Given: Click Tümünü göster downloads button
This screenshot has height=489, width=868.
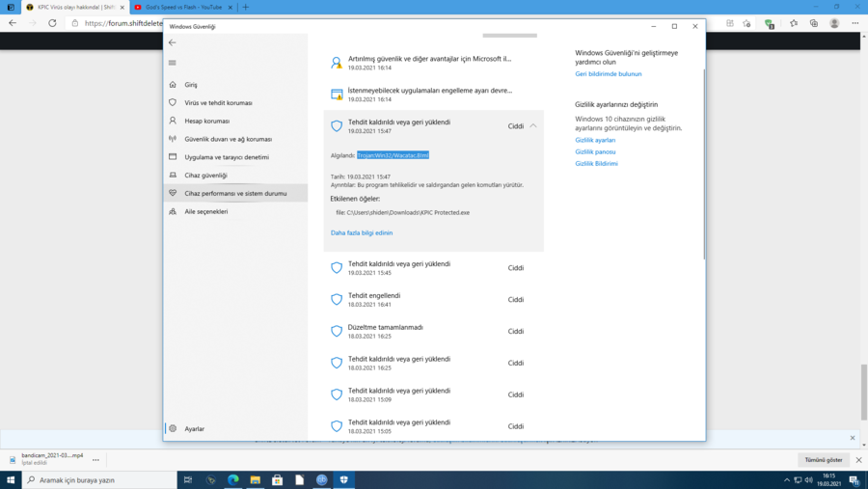Looking at the screenshot, I should 824,460.
